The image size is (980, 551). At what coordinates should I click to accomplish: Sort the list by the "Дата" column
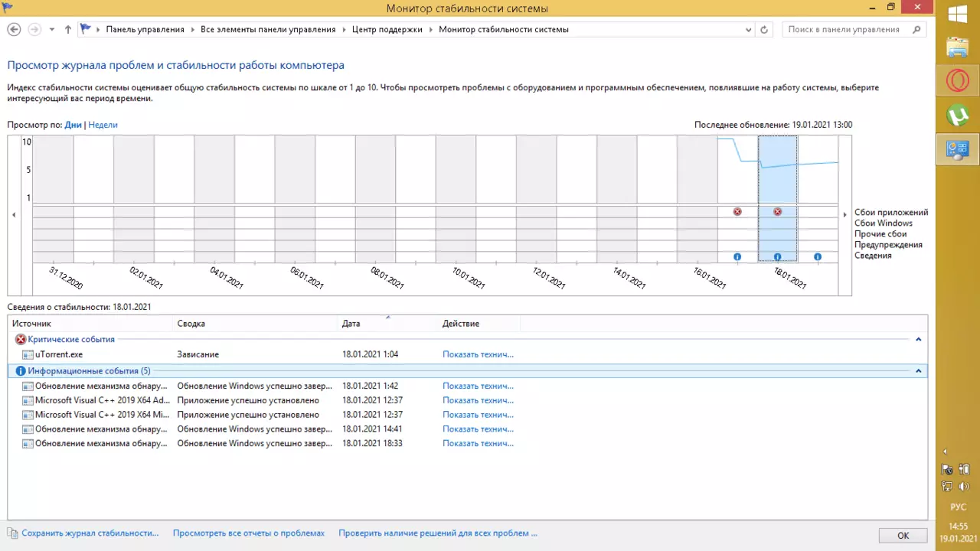388,324
